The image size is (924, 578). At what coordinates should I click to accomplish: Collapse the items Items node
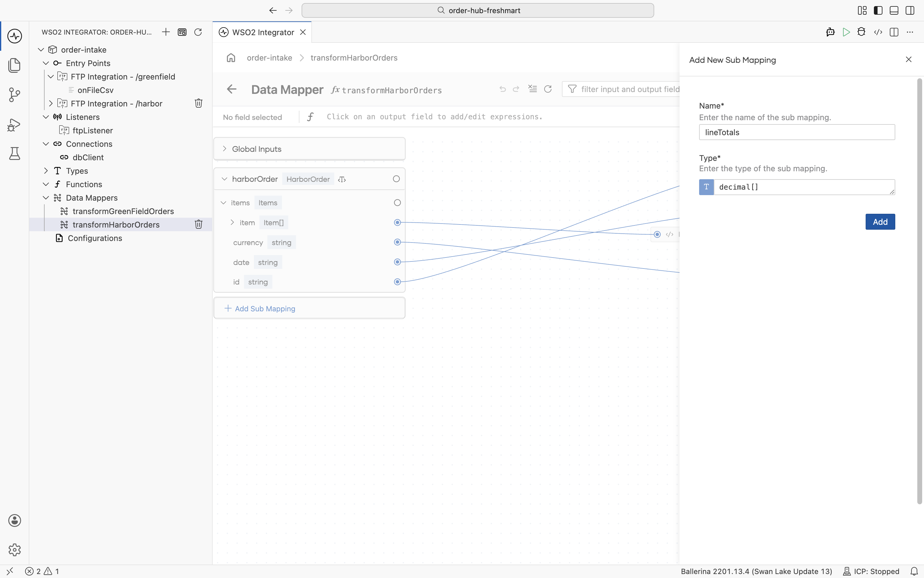coord(224,202)
